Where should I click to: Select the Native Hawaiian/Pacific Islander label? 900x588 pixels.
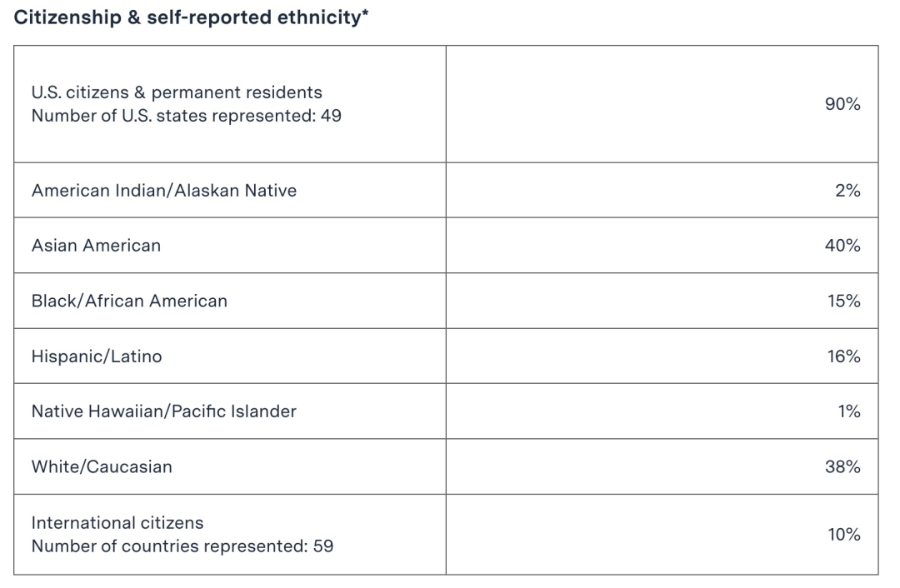click(164, 411)
